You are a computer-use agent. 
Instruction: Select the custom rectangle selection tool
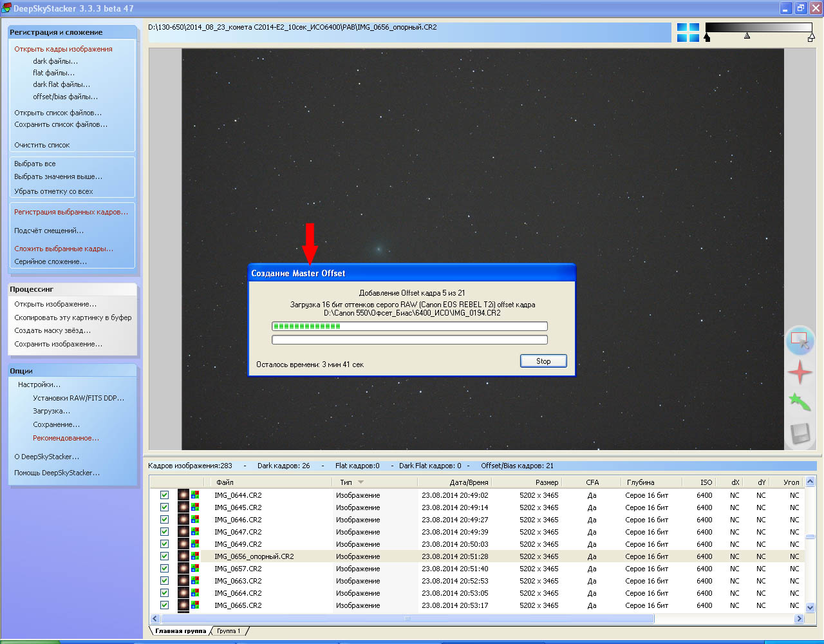pyautogui.click(x=800, y=339)
